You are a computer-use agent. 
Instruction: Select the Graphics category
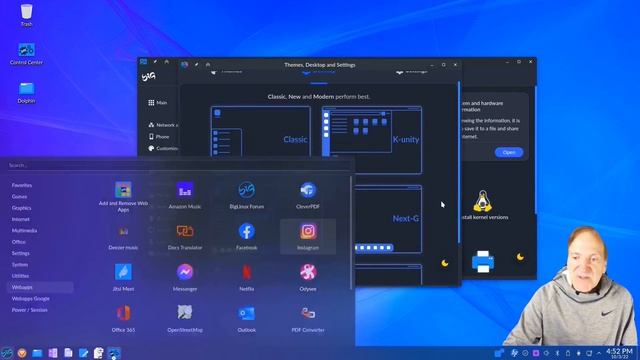tap(21, 208)
